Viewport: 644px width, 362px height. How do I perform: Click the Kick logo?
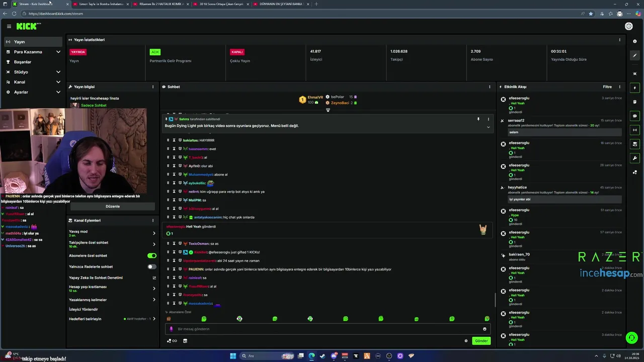[28, 26]
